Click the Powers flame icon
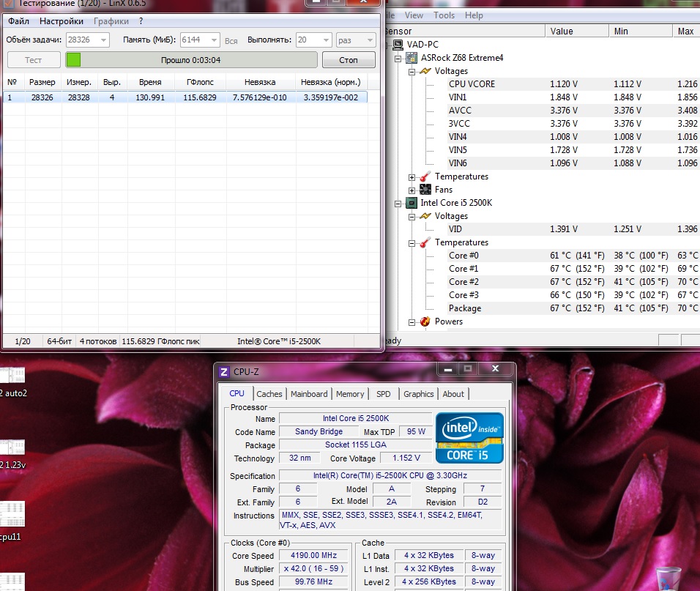 pos(425,321)
